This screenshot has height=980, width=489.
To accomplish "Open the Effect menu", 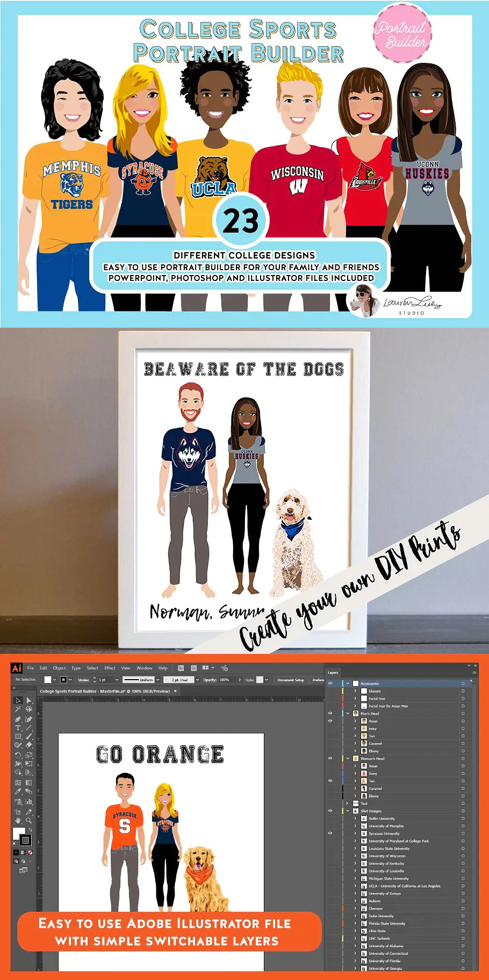I will [x=110, y=668].
